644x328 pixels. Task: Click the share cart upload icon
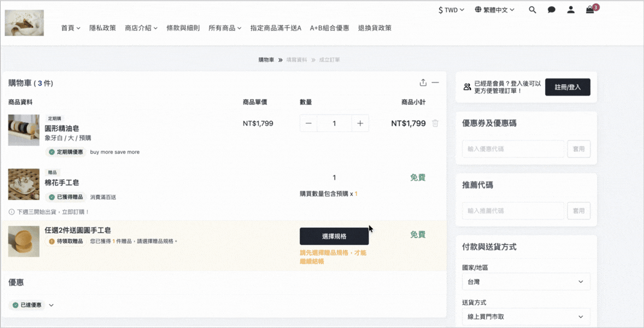[x=423, y=83]
